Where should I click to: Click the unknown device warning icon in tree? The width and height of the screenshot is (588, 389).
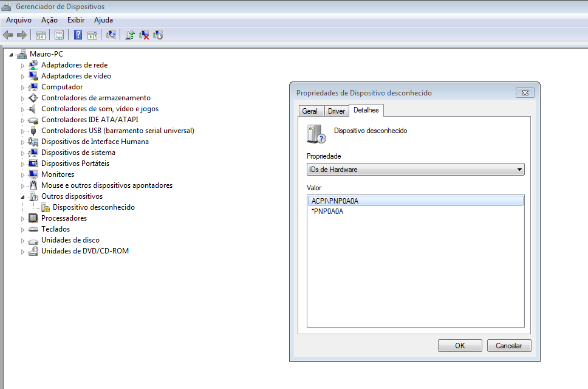pyautogui.click(x=45, y=207)
